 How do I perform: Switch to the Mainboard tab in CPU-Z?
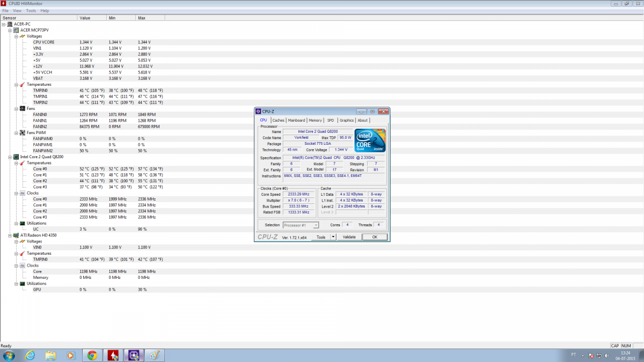pyautogui.click(x=296, y=120)
